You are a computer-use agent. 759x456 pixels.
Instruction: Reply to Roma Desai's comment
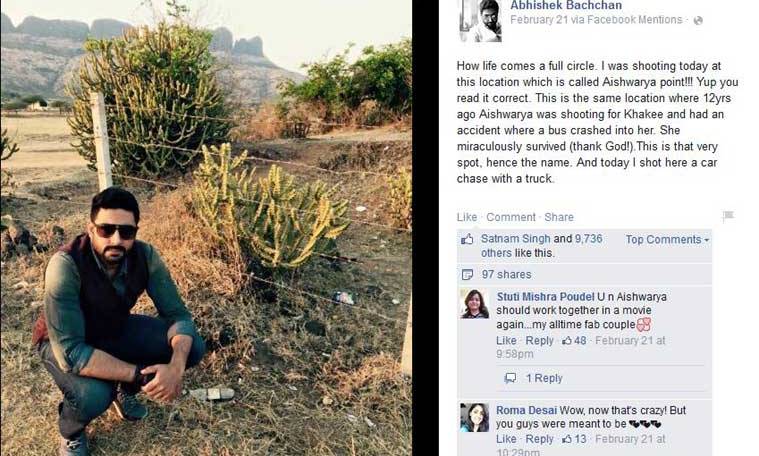(x=539, y=439)
